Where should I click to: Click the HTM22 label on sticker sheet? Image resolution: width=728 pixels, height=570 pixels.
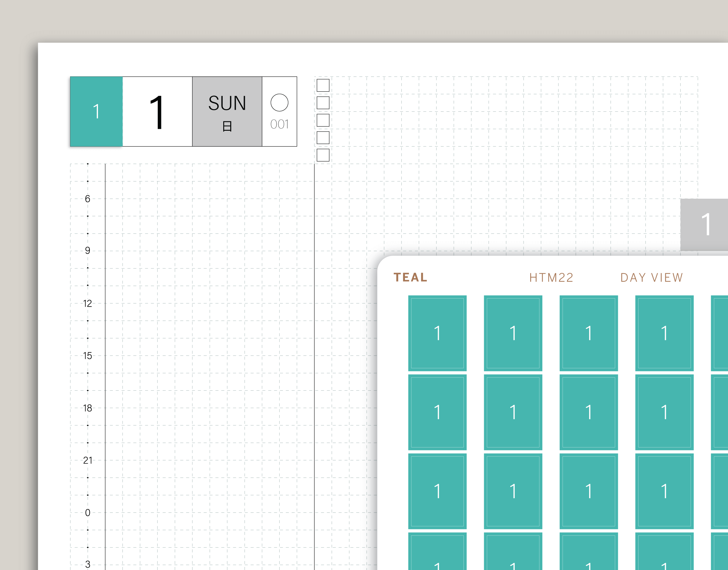[x=551, y=278]
